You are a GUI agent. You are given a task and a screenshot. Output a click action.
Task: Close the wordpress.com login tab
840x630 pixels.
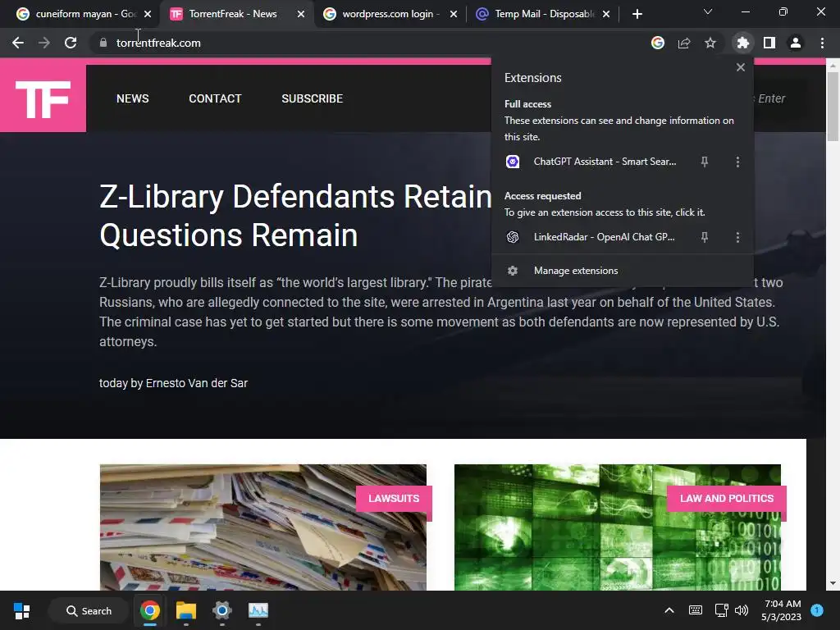454,14
